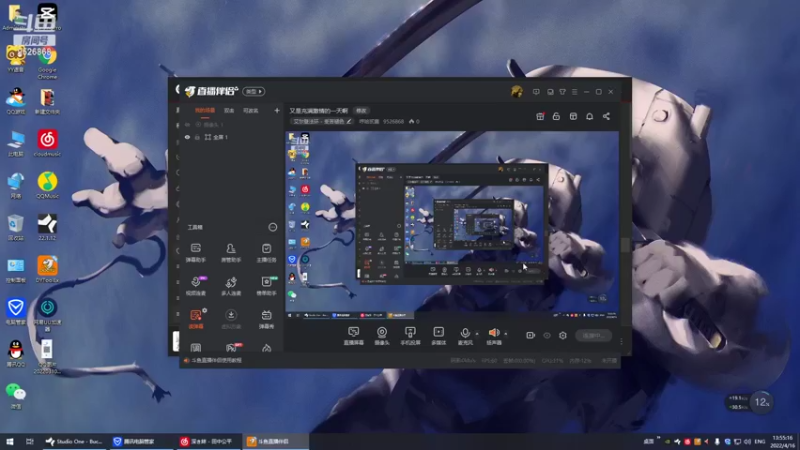Open the 弹幕秀 tool
The width and height of the screenshot is (800, 450).
coord(266,319)
